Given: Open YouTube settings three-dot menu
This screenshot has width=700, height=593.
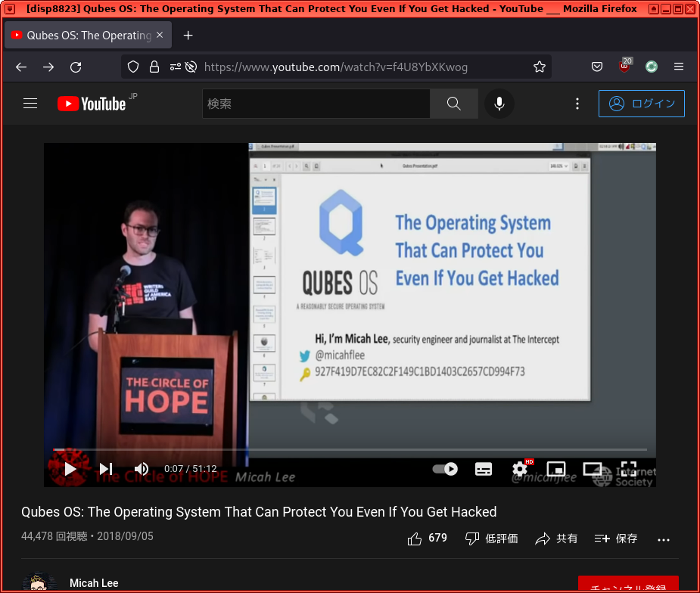Looking at the screenshot, I should [x=577, y=104].
